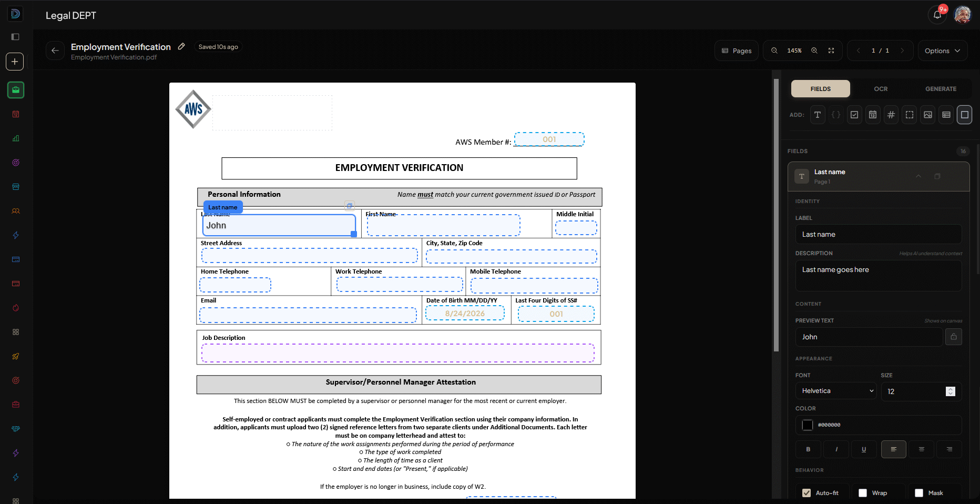Add a variable braces field
Viewport: 980px width, 504px height.
[x=836, y=115]
